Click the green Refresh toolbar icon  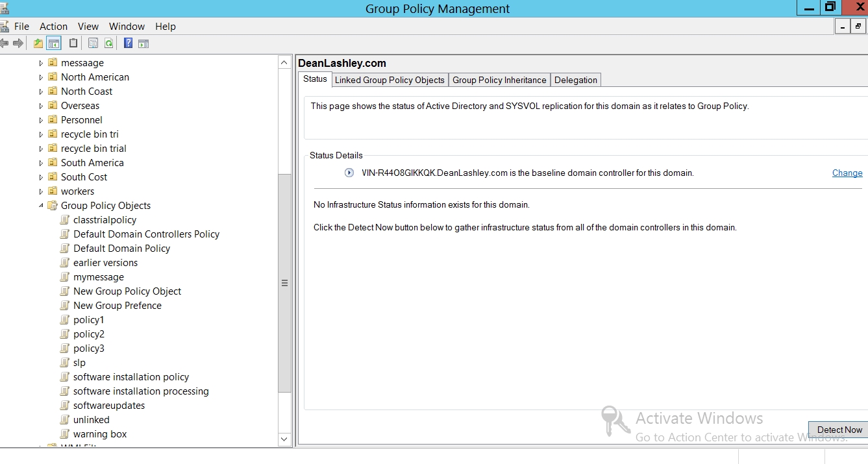109,43
